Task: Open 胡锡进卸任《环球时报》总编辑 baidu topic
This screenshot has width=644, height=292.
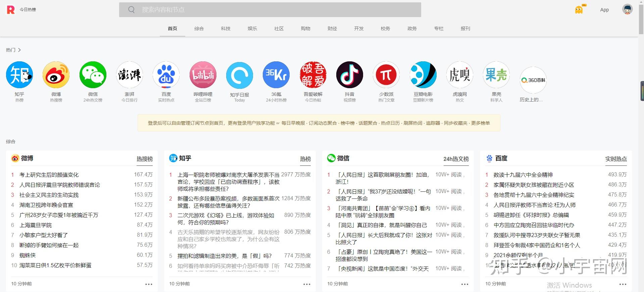Action: click(531, 215)
